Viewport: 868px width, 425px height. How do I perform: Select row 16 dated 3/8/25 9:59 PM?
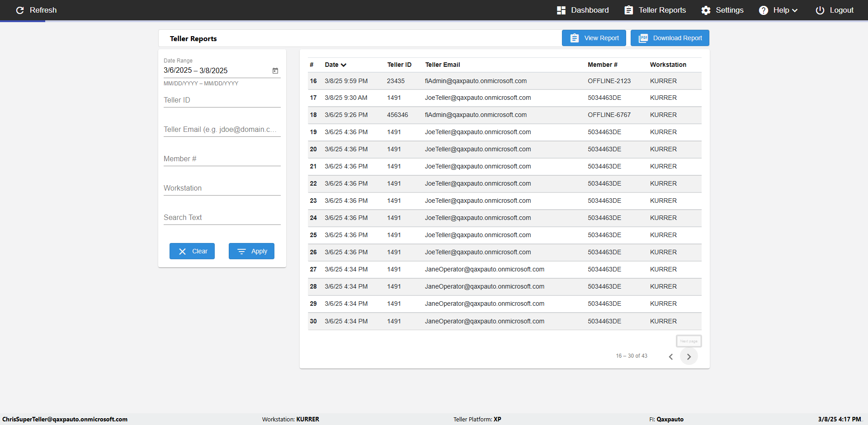[505, 81]
